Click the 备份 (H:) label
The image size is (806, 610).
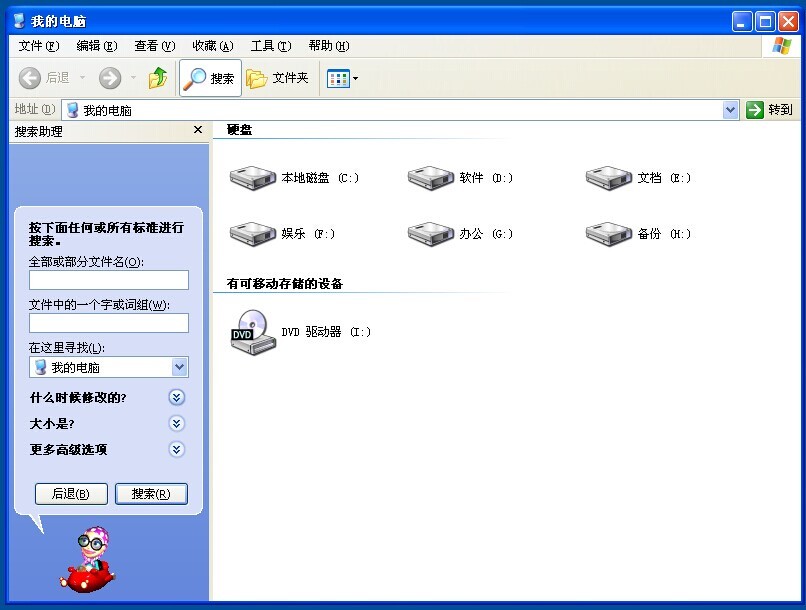[664, 234]
